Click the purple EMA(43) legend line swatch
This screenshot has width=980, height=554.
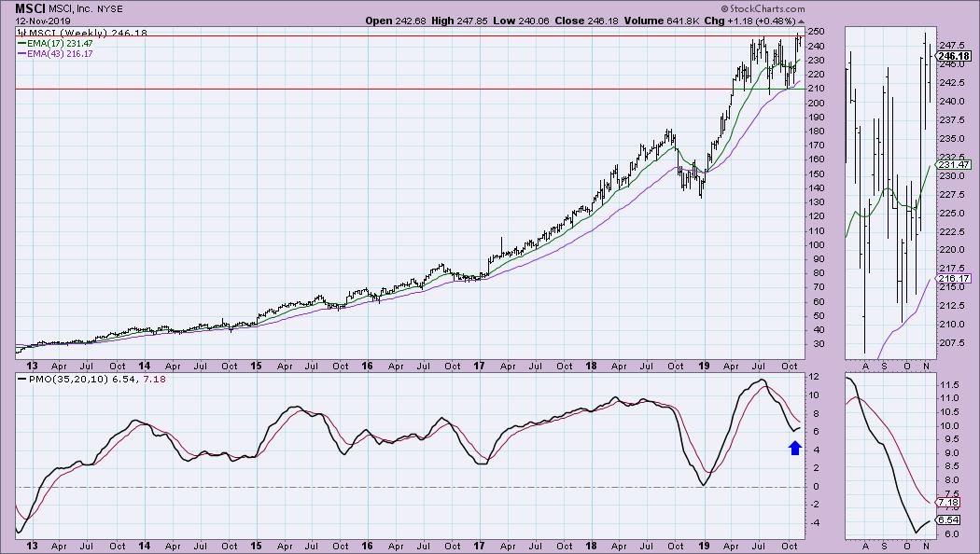coord(21,54)
